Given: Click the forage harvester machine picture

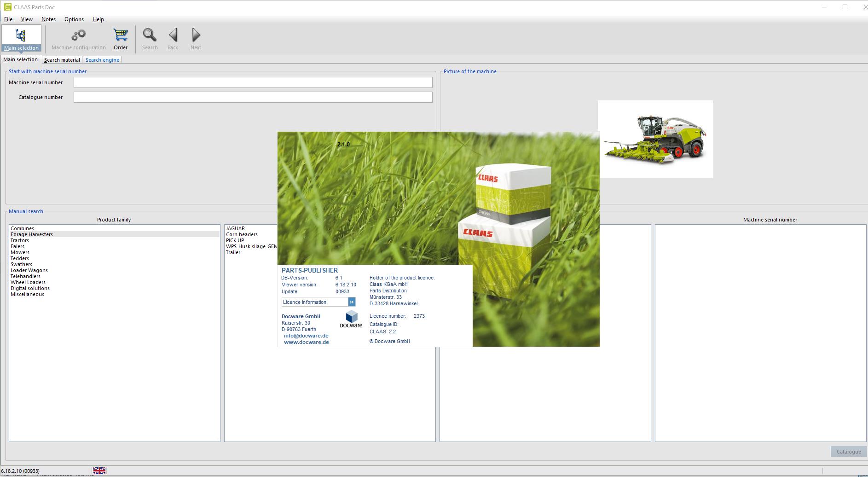Looking at the screenshot, I should pyautogui.click(x=655, y=139).
